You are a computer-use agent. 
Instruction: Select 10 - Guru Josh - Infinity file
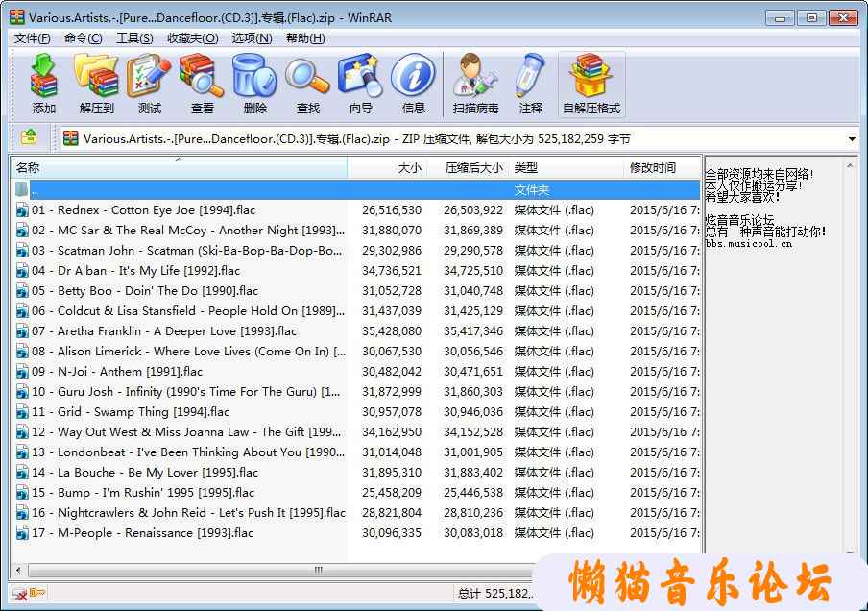[186, 392]
